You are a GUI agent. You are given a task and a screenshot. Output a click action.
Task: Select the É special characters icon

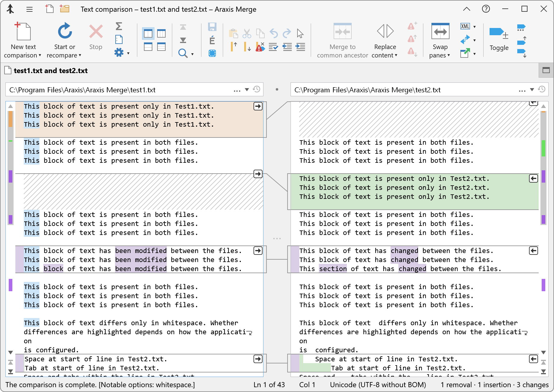pos(212,39)
